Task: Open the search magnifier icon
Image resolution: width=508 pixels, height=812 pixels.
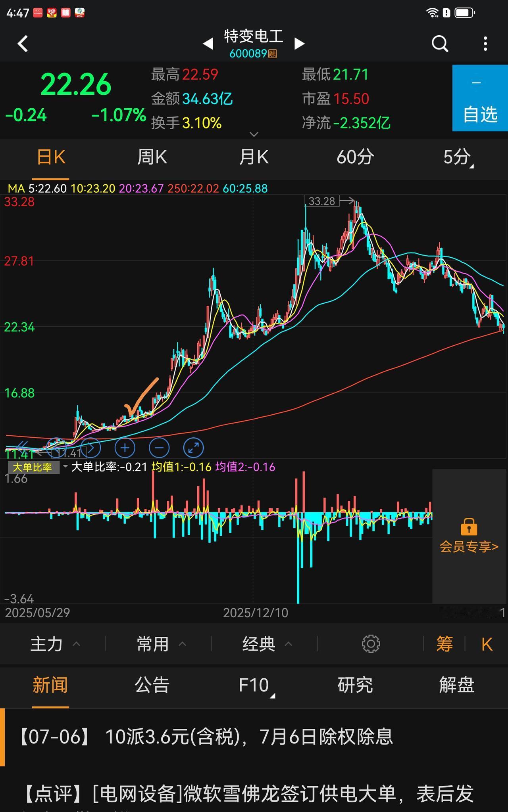Action: 440,44
